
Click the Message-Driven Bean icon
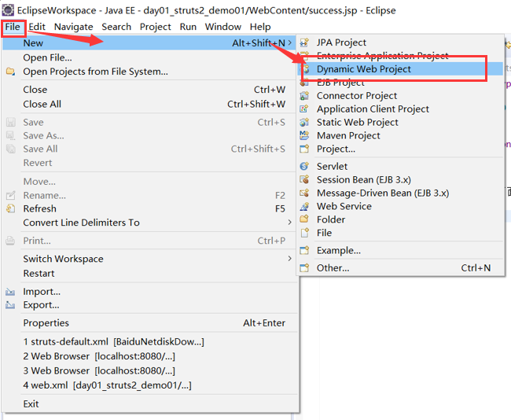pyautogui.click(x=304, y=193)
